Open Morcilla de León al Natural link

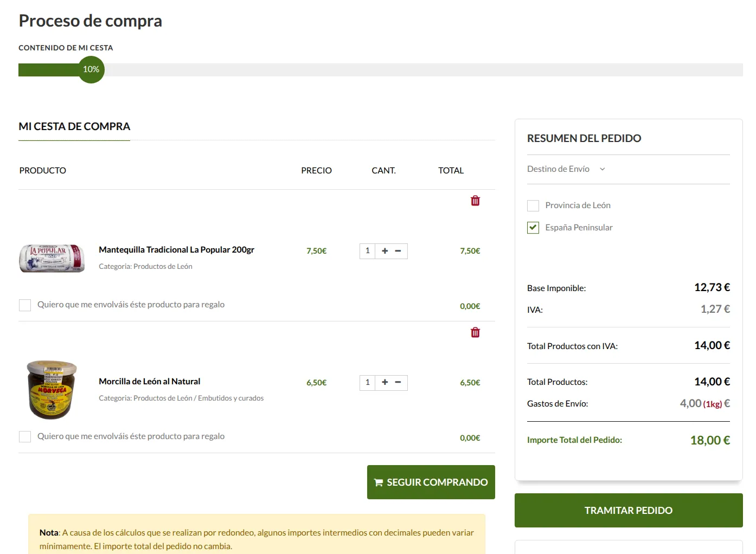150,382
